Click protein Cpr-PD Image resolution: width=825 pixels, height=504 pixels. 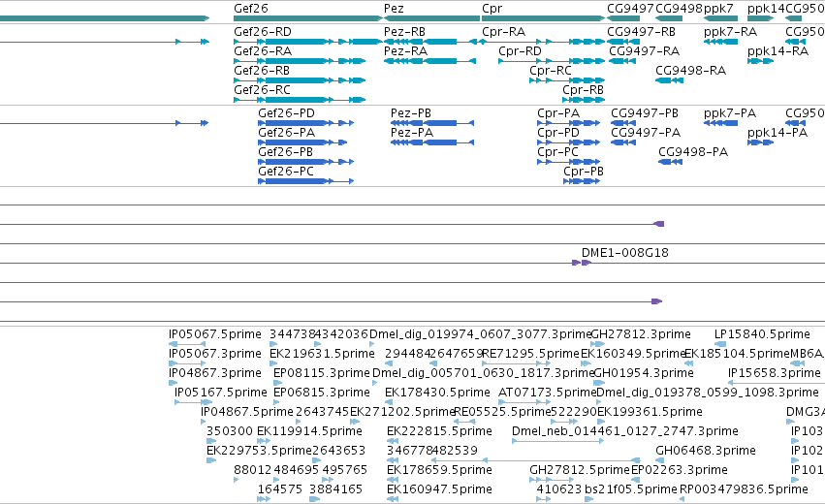[558, 133]
